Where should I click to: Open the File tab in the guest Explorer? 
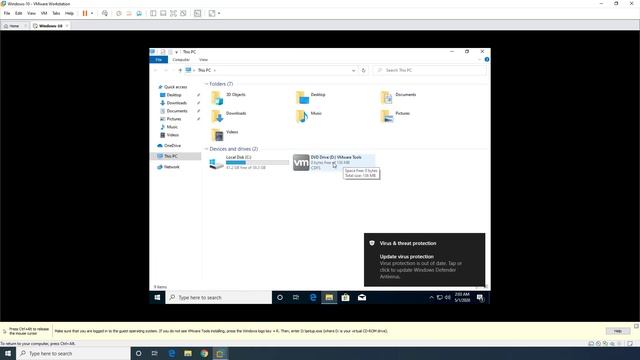(x=159, y=60)
